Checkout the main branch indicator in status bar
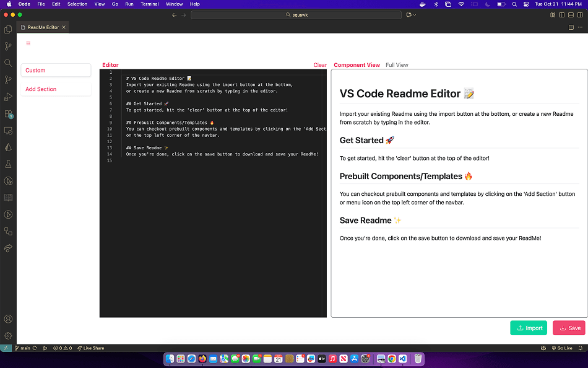This screenshot has width=588, height=368. pyautogui.click(x=24, y=348)
